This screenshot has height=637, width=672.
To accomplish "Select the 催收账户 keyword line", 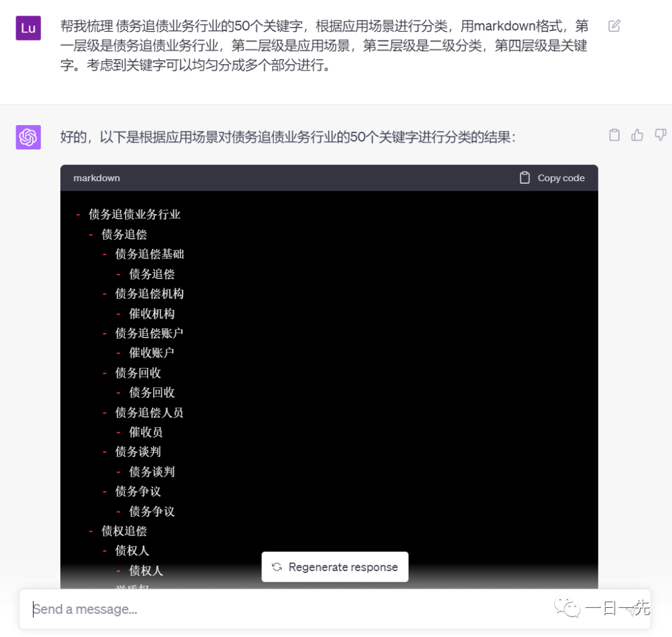I will pos(152,352).
